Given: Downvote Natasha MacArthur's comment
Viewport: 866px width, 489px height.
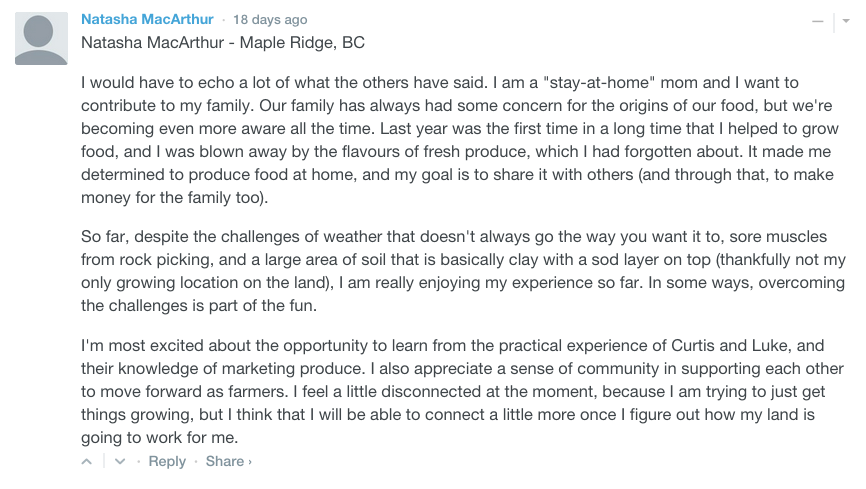Looking at the screenshot, I should pos(120,462).
